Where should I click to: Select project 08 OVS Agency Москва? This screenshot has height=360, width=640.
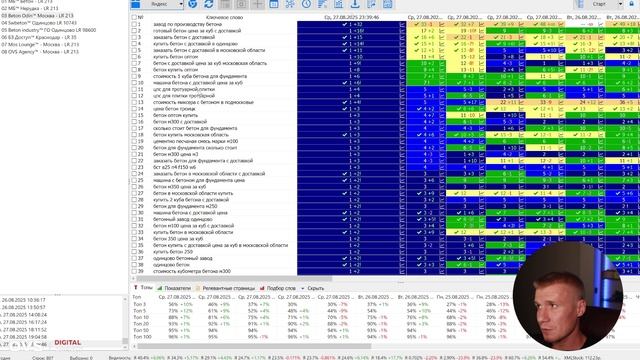(40, 52)
